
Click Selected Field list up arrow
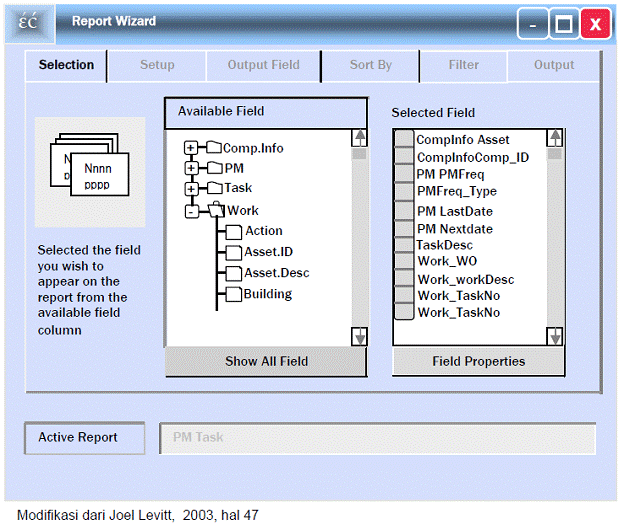(x=554, y=138)
